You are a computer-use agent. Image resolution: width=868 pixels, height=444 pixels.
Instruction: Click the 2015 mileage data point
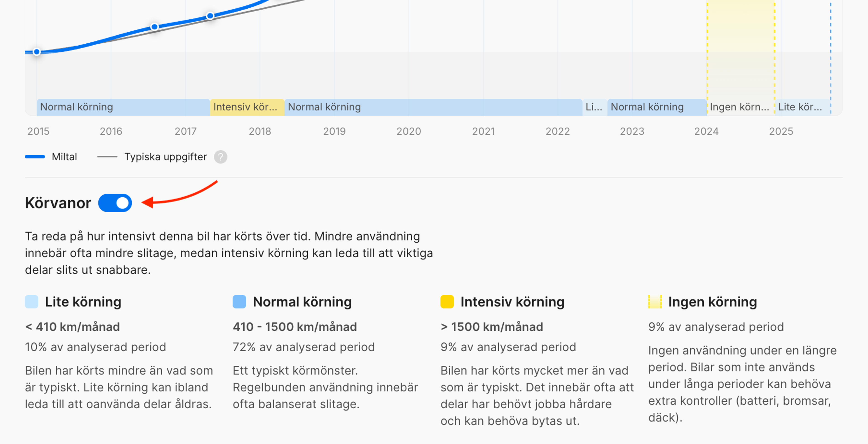pyautogui.click(x=37, y=52)
